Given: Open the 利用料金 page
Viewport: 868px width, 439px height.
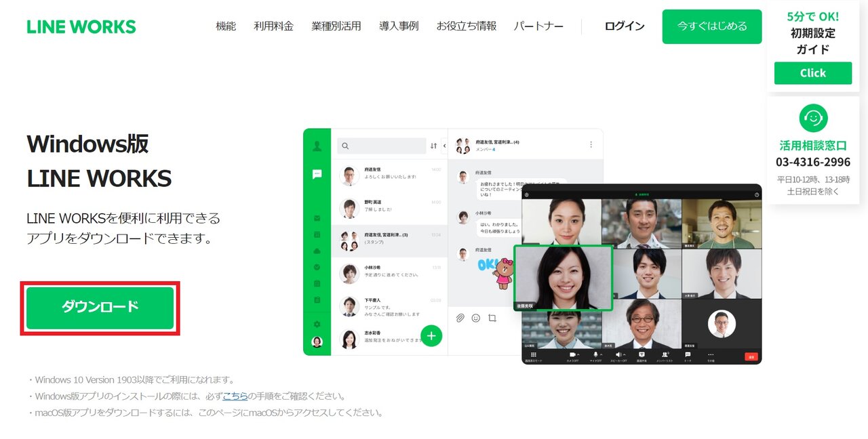Looking at the screenshot, I should (x=274, y=26).
